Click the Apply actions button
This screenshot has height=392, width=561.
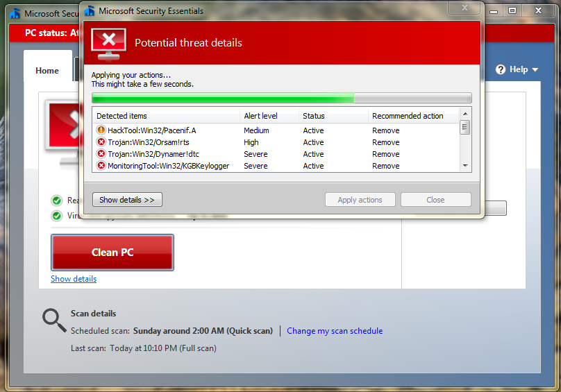[360, 200]
